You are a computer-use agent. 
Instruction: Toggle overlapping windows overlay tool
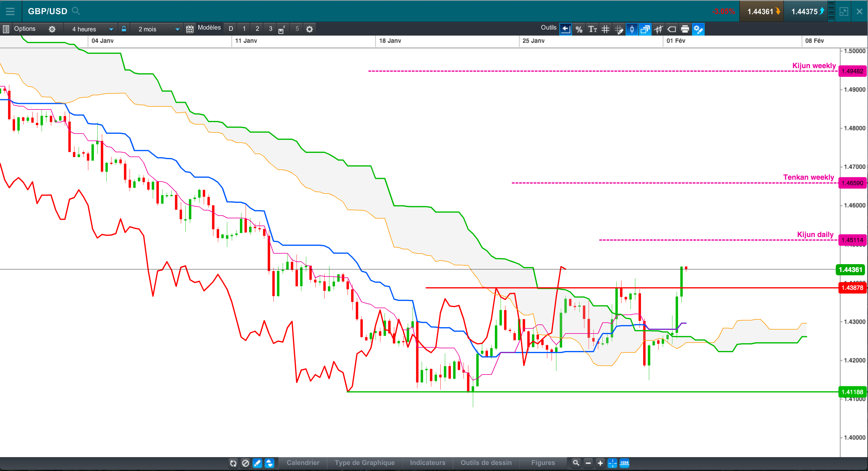(645, 29)
